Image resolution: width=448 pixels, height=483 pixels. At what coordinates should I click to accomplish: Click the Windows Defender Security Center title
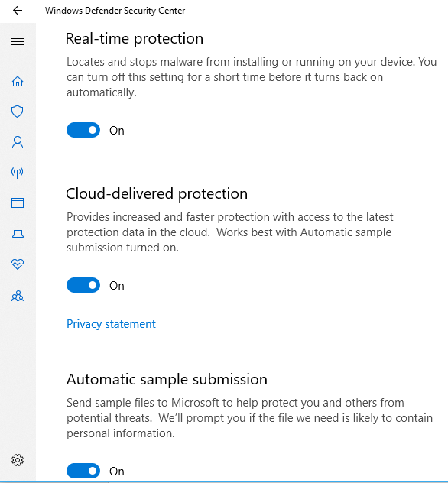[x=115, y=11]
